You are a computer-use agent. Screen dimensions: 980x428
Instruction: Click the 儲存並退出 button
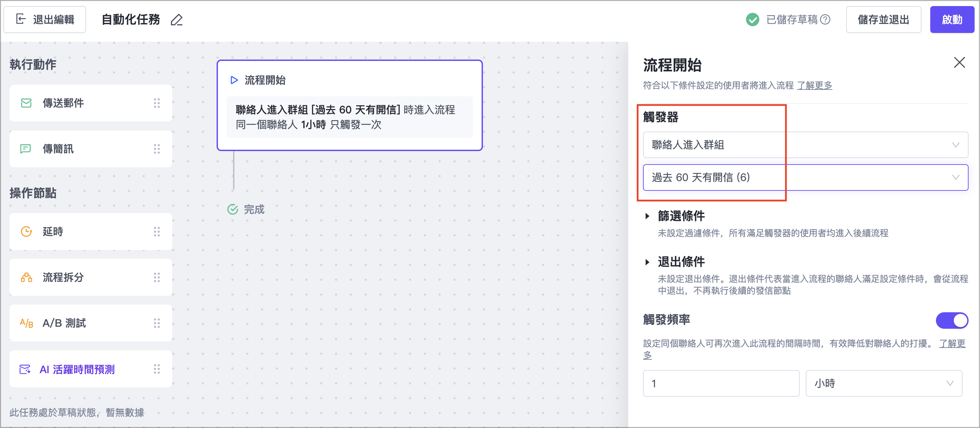pos(883,20)
